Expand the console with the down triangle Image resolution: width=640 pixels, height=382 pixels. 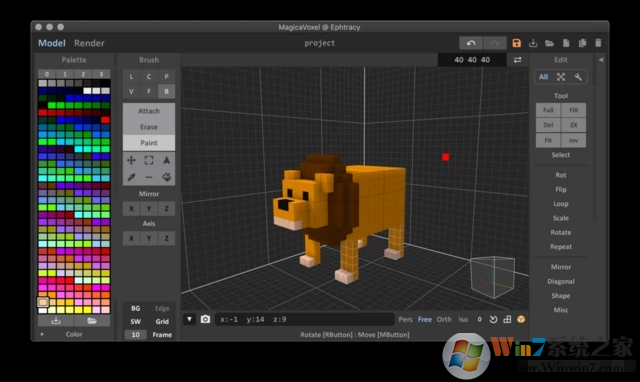[x=189, y=319]
